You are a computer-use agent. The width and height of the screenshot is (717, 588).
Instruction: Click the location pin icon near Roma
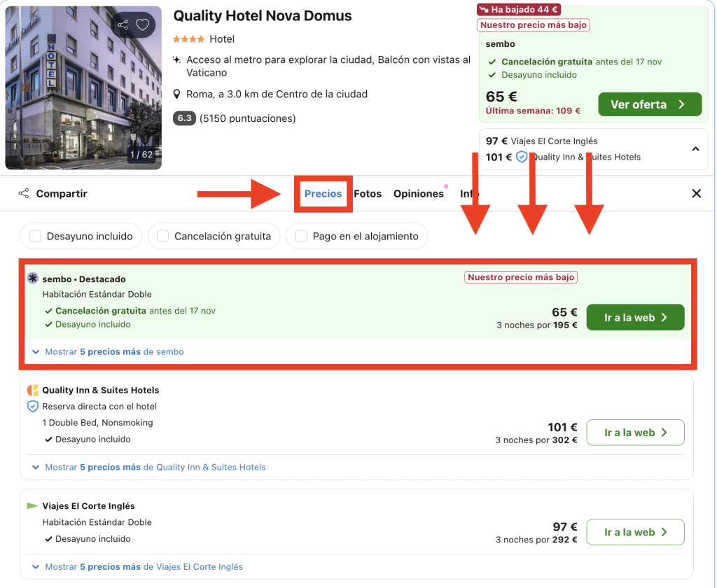[x=178, y=94]
